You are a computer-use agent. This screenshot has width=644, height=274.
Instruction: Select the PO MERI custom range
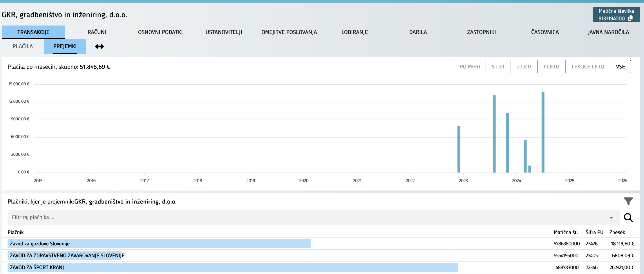[470, 67]
